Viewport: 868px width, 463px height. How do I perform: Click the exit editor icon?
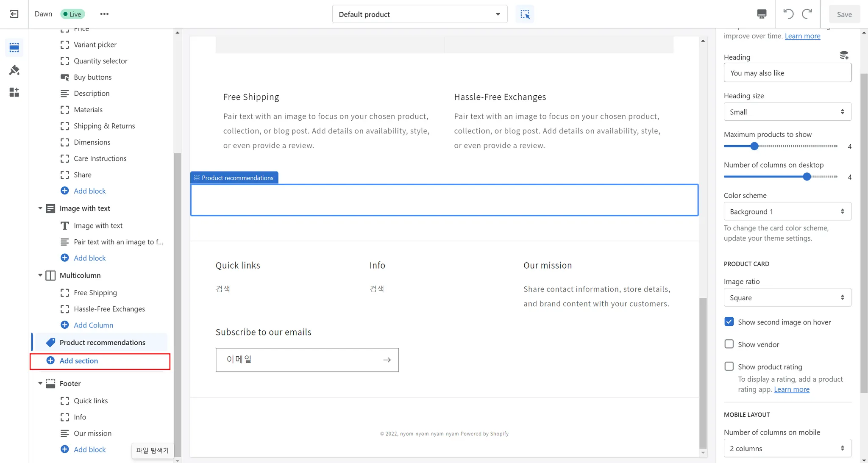(14, 14)
